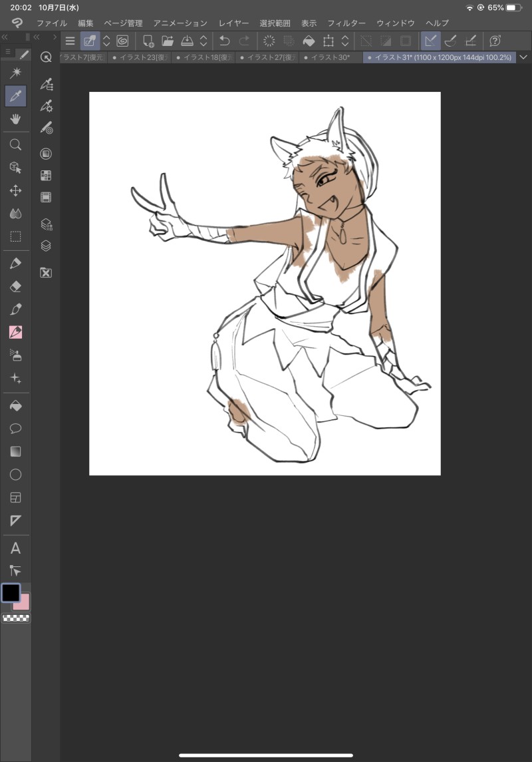Select the Hand move-canvas tool
Viewport: 532px width, 762px height.
[x=15, y=118]
